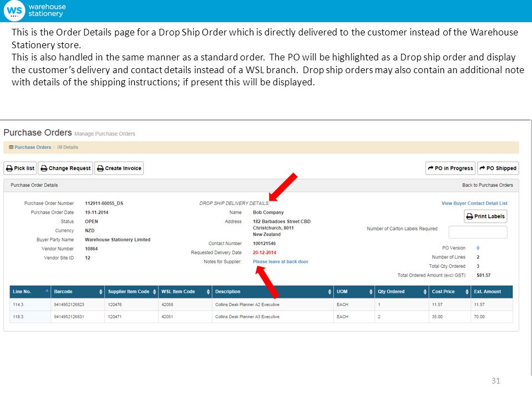Click the arrow icon on PO Shipped

482,168
